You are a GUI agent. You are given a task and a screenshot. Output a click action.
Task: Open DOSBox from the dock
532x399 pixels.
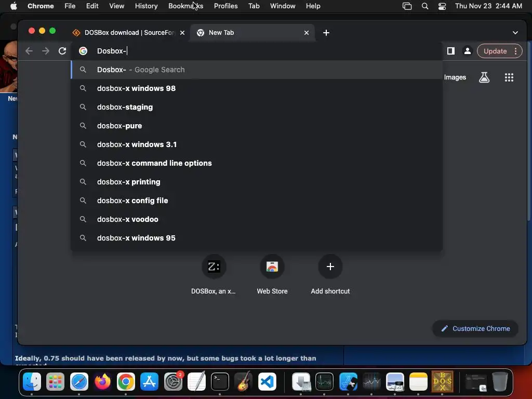coord(442,381)
